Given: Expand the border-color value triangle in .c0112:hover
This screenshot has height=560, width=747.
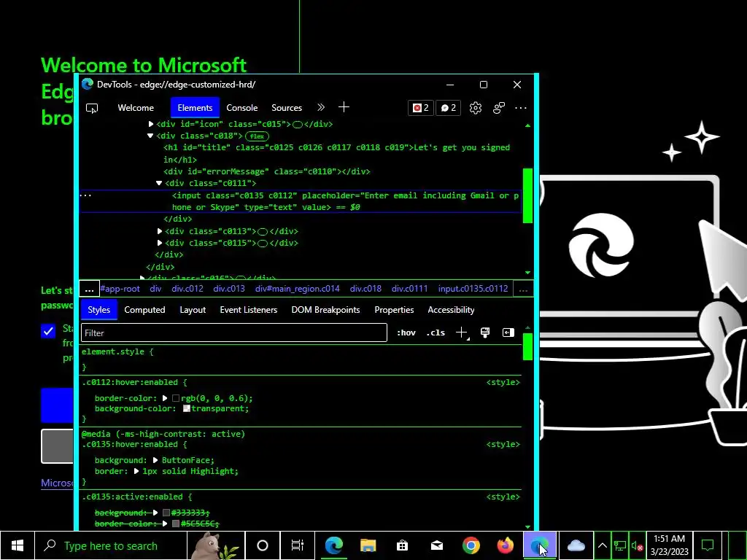Looking at the screenshot, I should point(165,399).
